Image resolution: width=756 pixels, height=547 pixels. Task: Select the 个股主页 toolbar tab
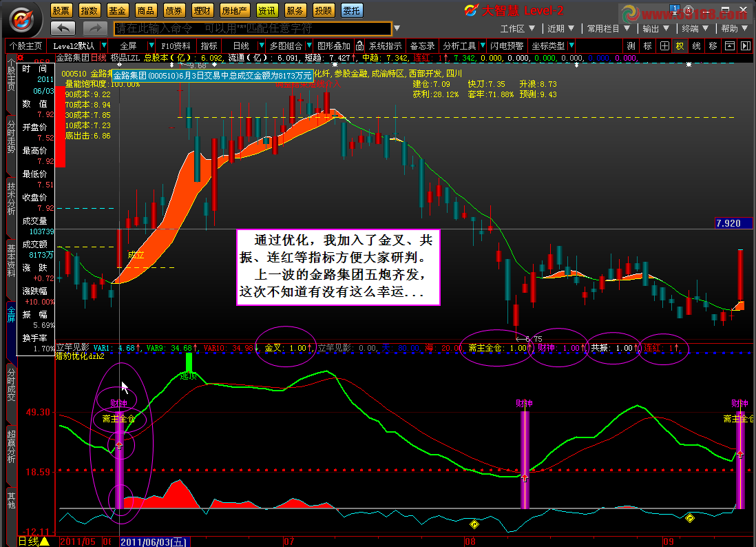pos(25,46)
